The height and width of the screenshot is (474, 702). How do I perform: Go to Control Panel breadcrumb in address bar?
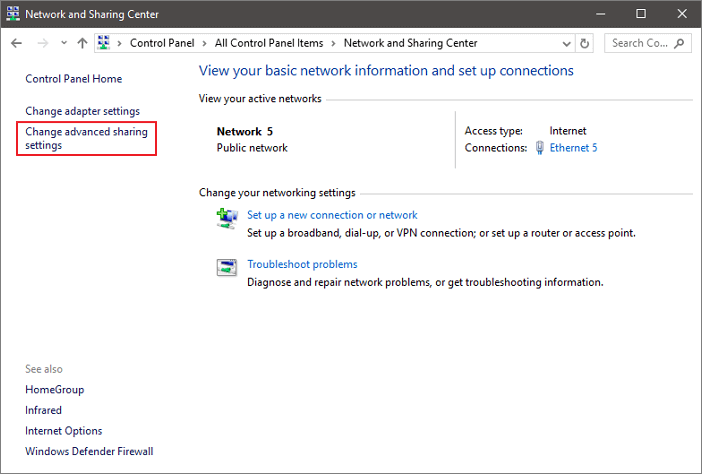[162, 43]
